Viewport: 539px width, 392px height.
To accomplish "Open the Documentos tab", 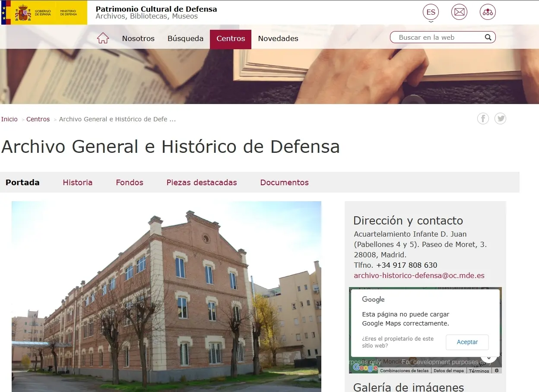I will [x=284, y=183].
